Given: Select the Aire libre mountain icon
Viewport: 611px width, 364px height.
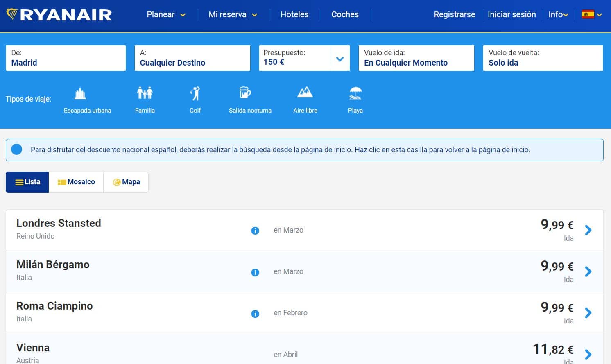Looking at the screenshot, I should point(305,92).
